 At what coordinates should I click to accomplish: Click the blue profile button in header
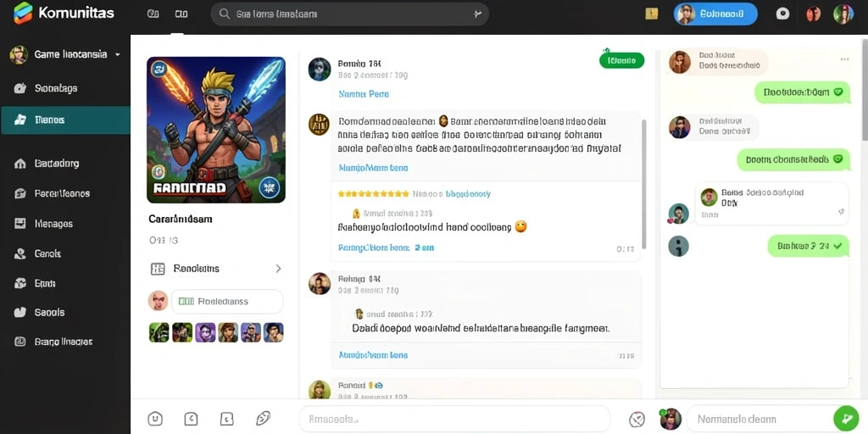(x=715, y=14)
